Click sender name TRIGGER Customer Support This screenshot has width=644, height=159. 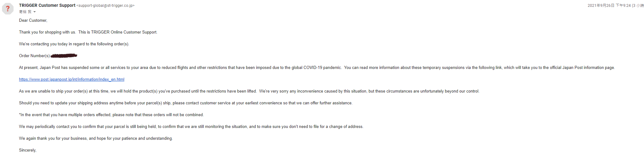coord(47,5)
